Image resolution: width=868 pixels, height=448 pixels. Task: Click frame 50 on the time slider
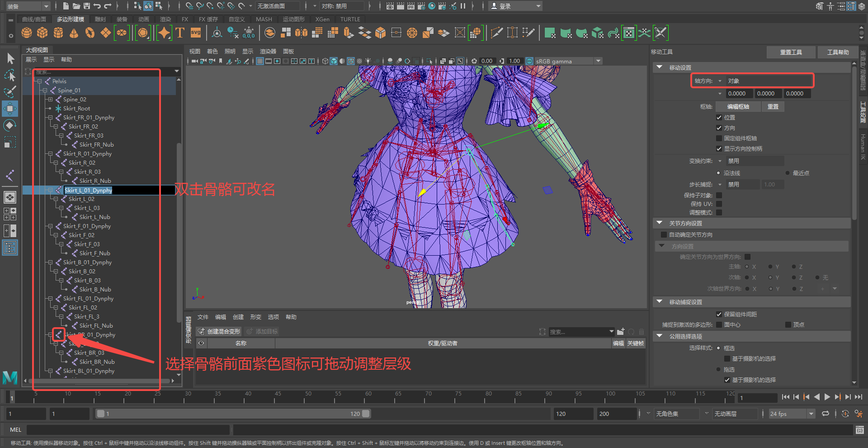click(308, 396)
